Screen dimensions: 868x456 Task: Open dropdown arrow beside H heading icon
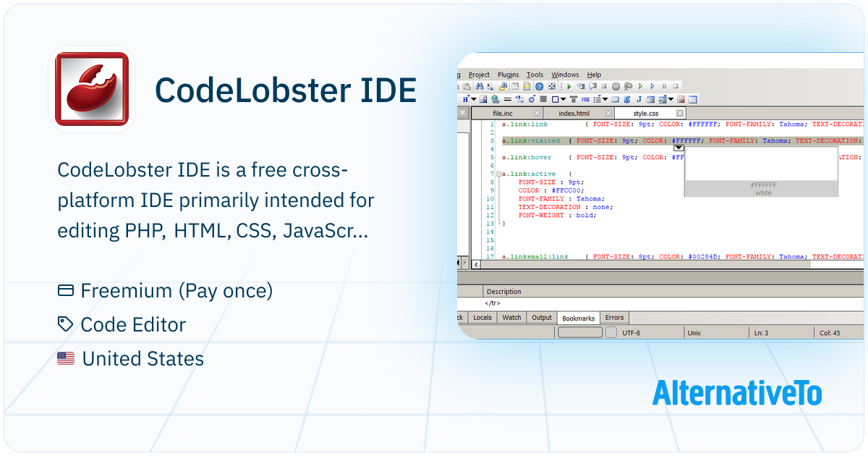474,99
